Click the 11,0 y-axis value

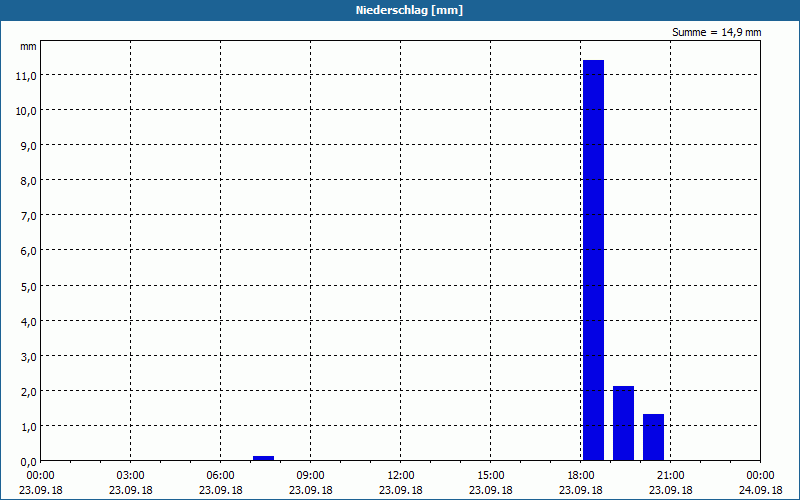26,76
